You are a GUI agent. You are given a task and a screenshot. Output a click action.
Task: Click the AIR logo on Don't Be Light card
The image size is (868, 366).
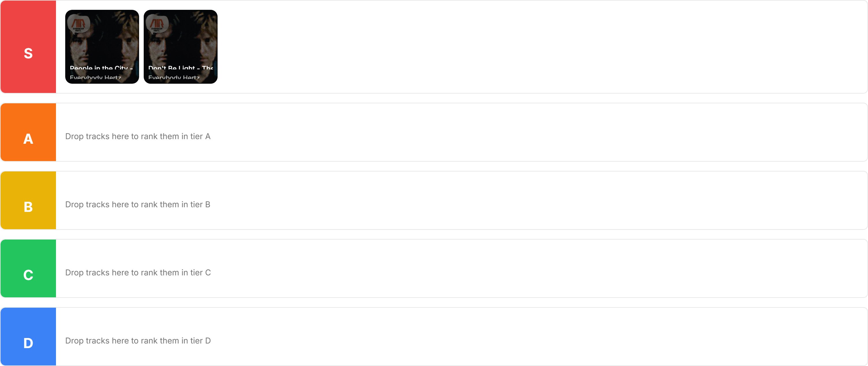(157, 24)
